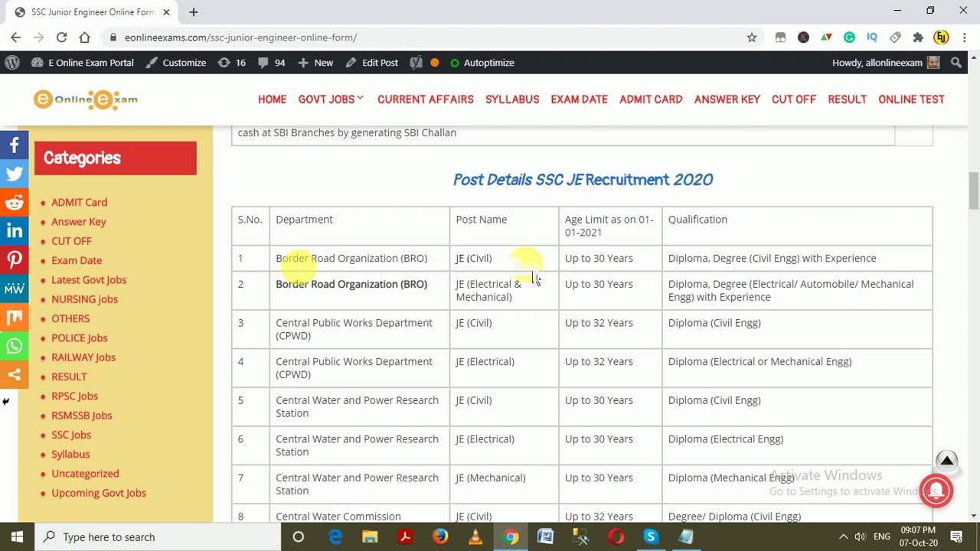
Task: Open the red notification bell bubble
Action: (x=936, y=491)
